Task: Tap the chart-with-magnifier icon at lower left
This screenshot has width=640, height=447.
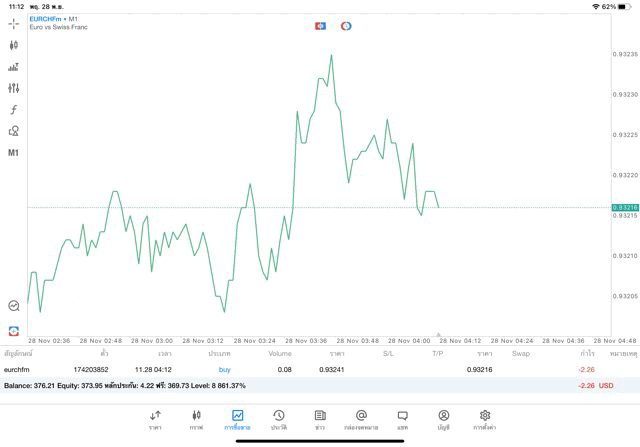Action: coord(14,306)
